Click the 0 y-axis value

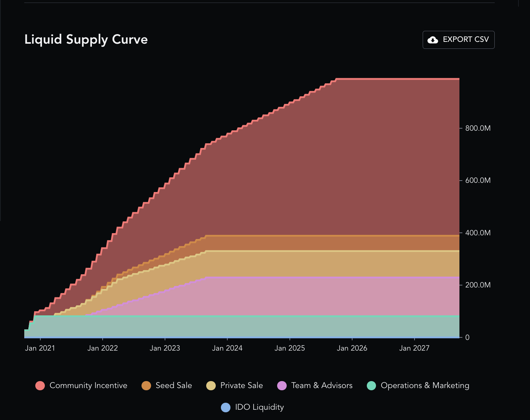click(x=467, y=337)
